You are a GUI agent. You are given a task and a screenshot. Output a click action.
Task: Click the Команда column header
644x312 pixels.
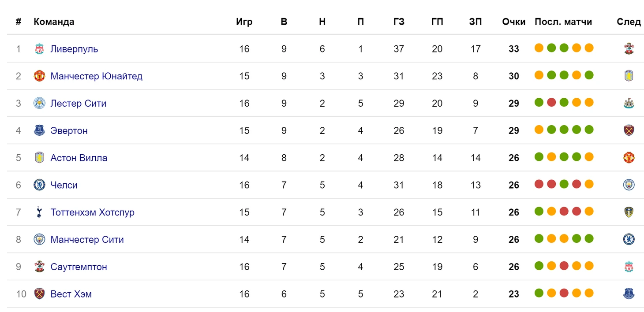click(x=54, y=22)
